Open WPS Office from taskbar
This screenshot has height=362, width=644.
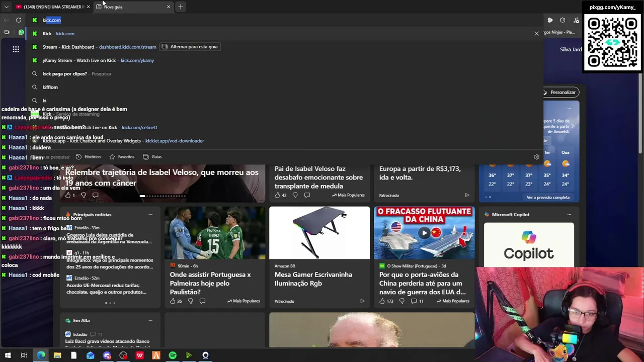[x=140, y=355]
